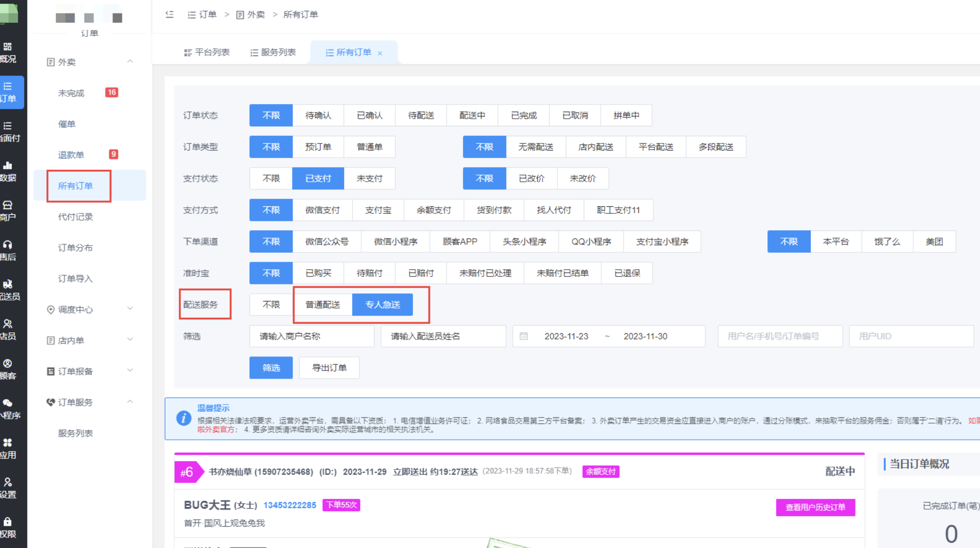Open 代付记录 in sidebar
This screenshot has width=980, height=548.
75,217
